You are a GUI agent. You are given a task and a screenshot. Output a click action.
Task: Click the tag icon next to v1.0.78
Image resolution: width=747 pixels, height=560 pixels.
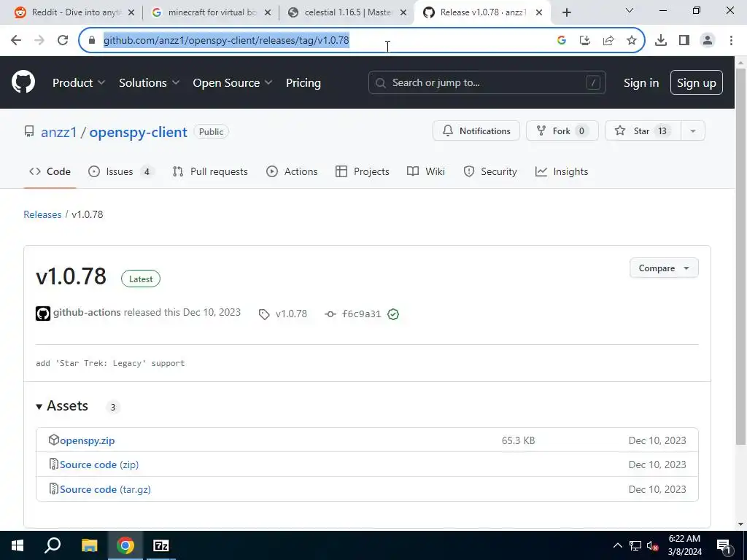point(264,314)
